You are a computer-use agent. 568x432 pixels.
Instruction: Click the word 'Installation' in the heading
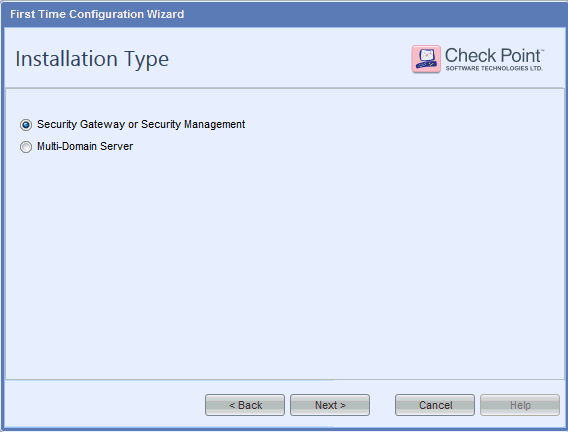(67, 59)
